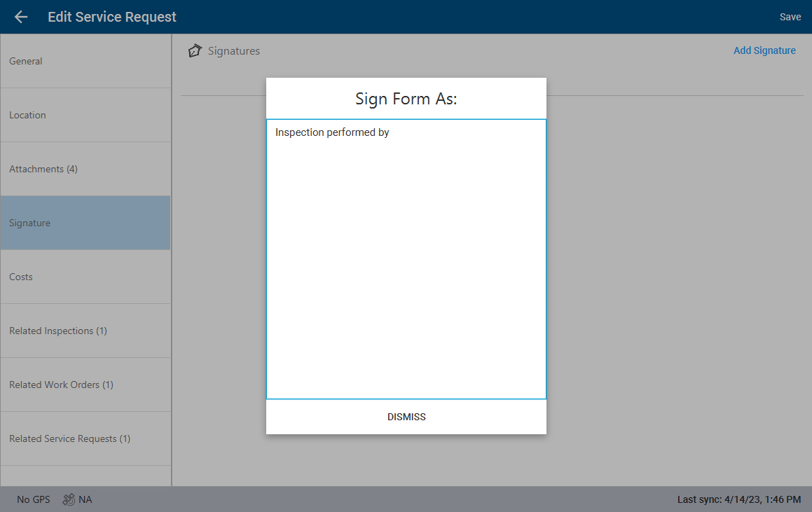Click the Add Signature link
Viewport: 812px width, 512px height.
(x=764, y=50)
